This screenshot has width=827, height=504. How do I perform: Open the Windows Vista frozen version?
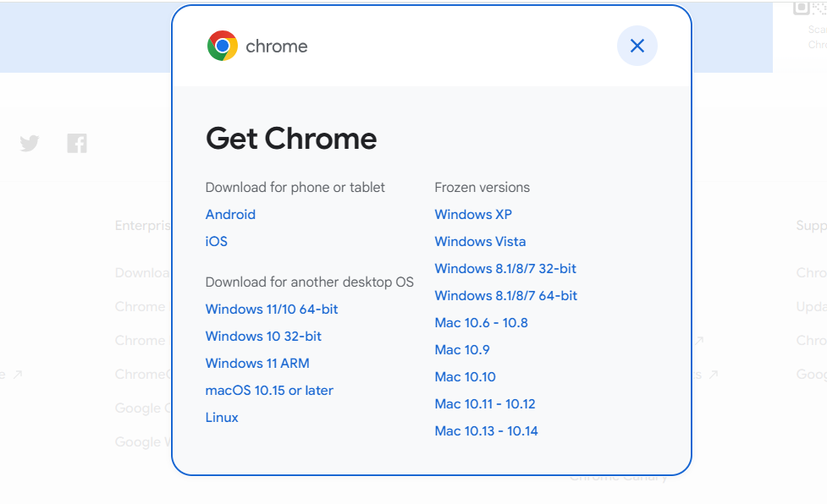click(480, 242)
